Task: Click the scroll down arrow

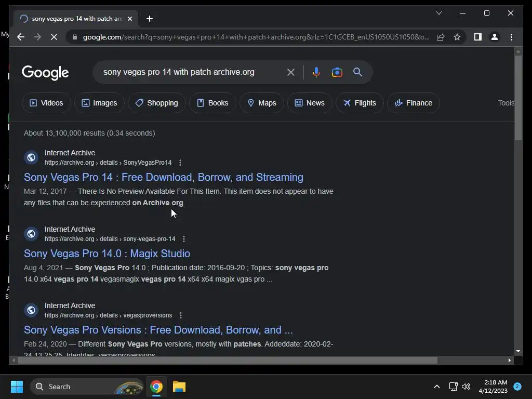Action: tap(518, 351)
